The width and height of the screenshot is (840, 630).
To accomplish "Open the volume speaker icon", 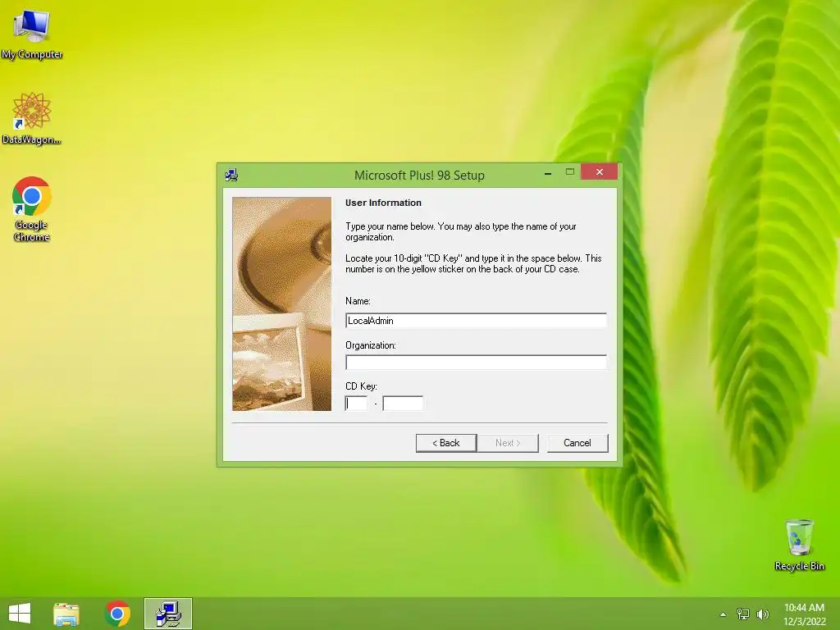I will [x=762, y=614].
